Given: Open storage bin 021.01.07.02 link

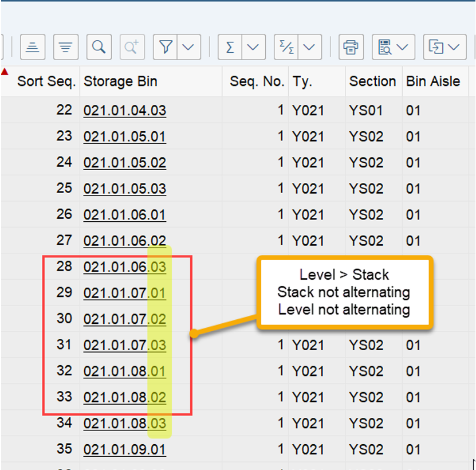Looking at the screenshot, I should tap(125, 319).
